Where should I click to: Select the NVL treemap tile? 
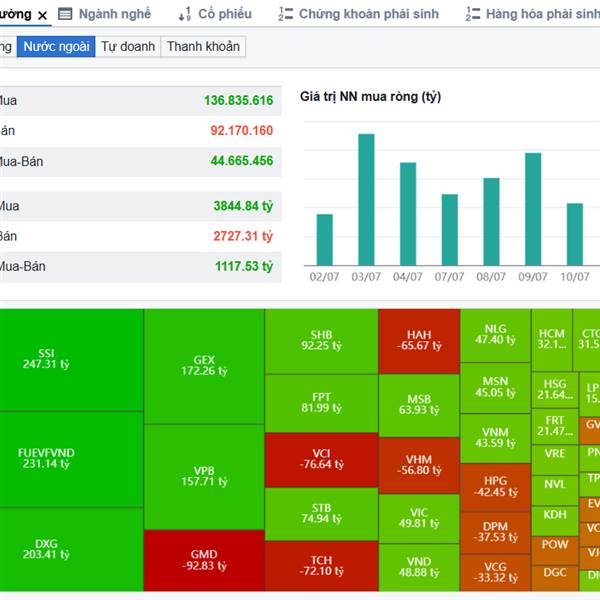(x=555, y=490)
